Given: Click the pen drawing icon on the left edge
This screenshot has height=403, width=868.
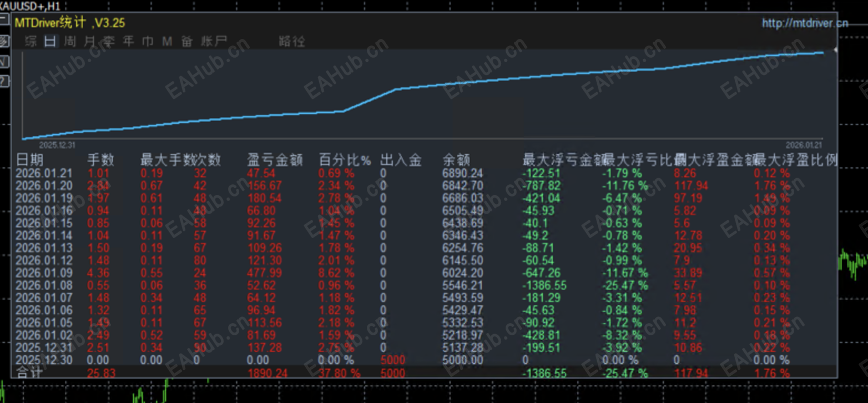Looking at the screenshot, I should [4, 40].
